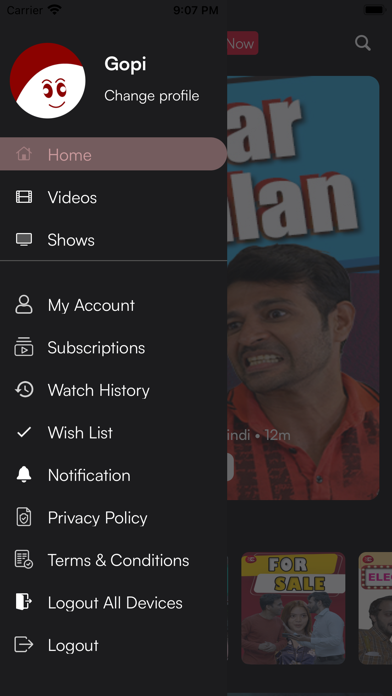392x696 pixels.
Task: Open the featured banner with angry man
Action: (303, 288)
